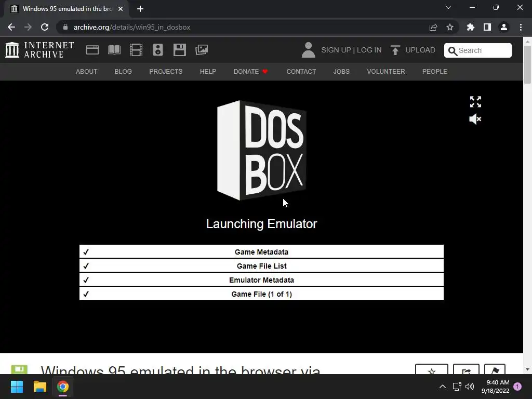Open the HELP menu item
The height and width of the screenshot is (399, 532).
pos(208,72)
